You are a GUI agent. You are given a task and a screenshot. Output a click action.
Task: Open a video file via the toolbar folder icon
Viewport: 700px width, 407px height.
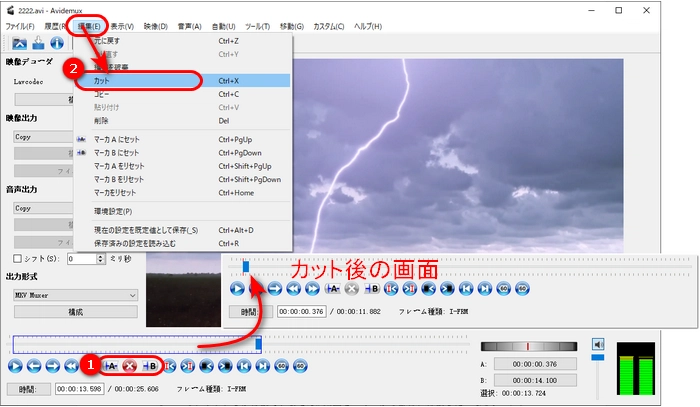[x=19, y=43]
